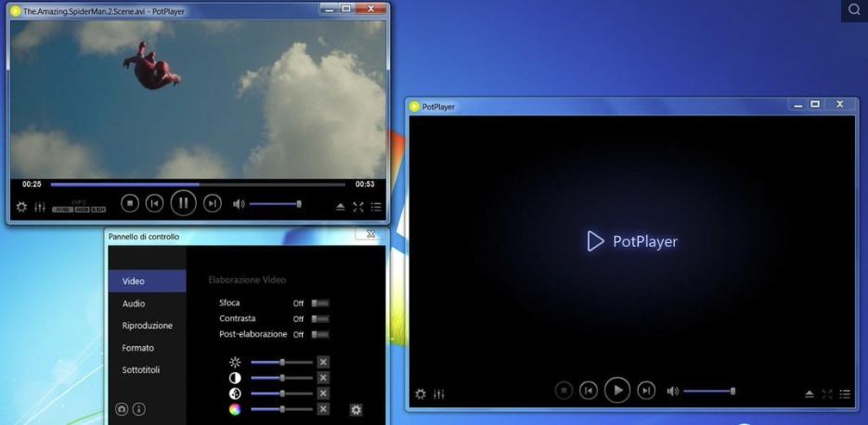The width and height of the screenshot is (868, 425).
Task: Pause the Spider-Man video playback
Action: pos(183,203)
